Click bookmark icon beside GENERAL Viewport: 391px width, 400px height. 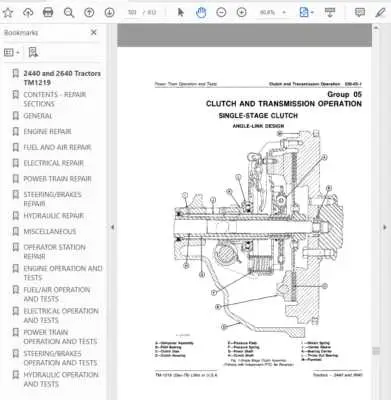point(15,116)
